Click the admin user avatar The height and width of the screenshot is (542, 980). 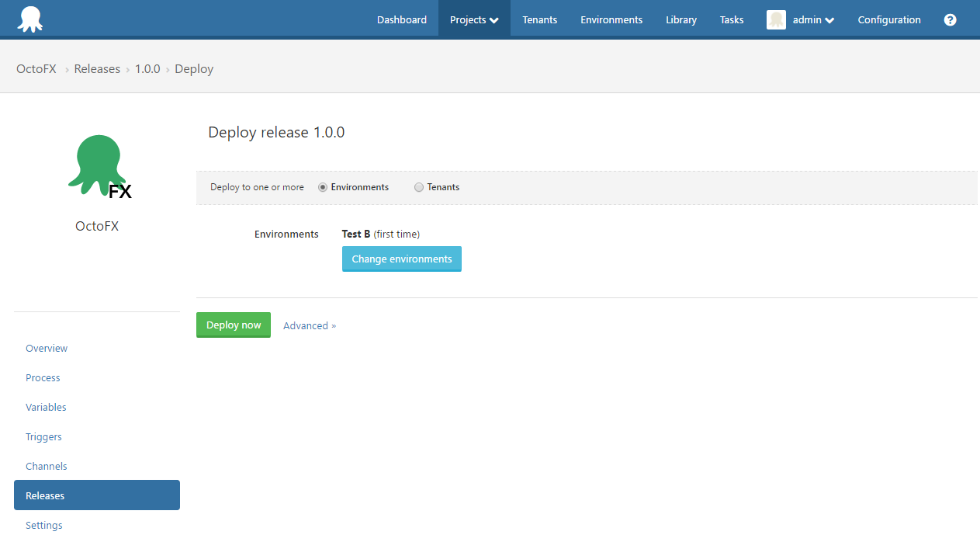[x=776, y=19]
